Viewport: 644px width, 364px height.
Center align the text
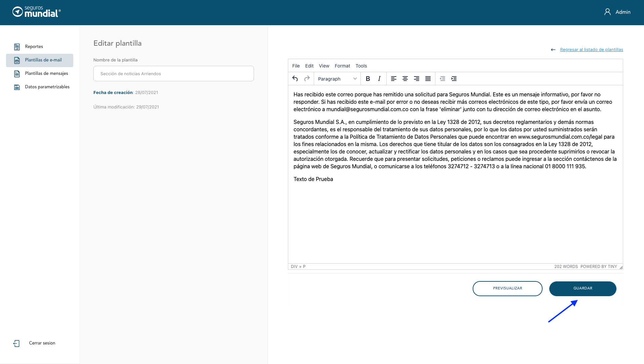pos(405,79)
